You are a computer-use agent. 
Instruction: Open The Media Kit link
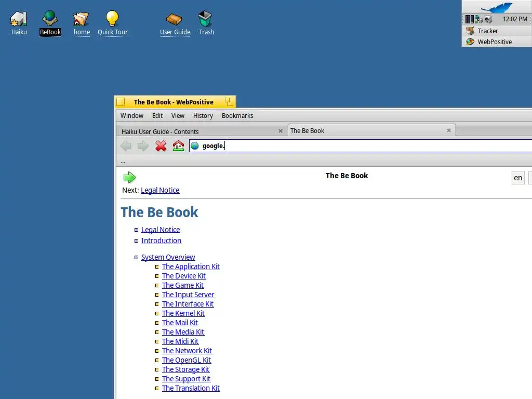click(x=183, y=332)
